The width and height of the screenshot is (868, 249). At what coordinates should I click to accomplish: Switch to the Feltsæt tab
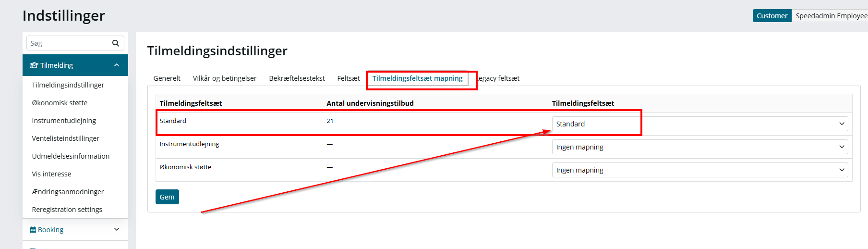tap(349, 78)
